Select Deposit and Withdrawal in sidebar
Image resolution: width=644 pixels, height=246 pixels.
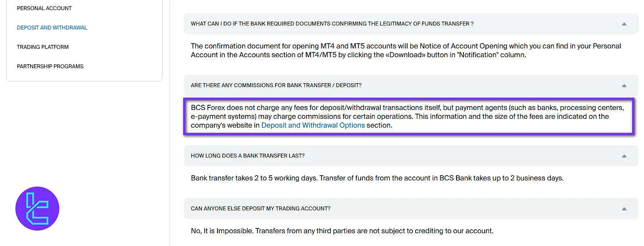click(x=52, y=28)
